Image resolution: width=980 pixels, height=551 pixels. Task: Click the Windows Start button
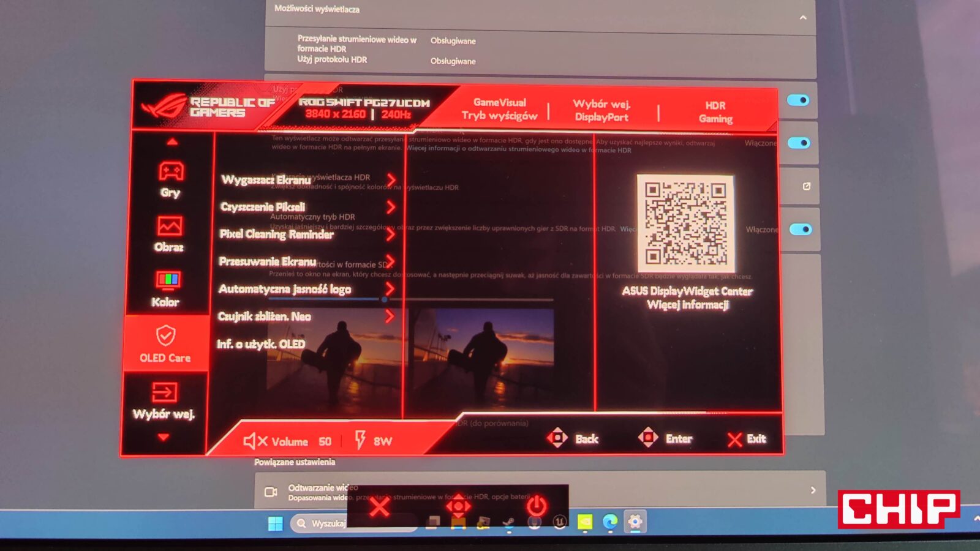click(x=276, y=523)
